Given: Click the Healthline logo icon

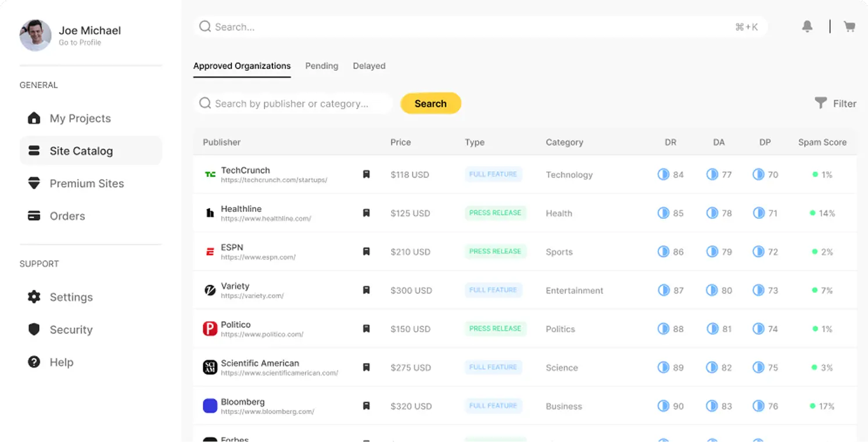Looking at the screenshot, I should pyautogui.click(x=210, y=213).
